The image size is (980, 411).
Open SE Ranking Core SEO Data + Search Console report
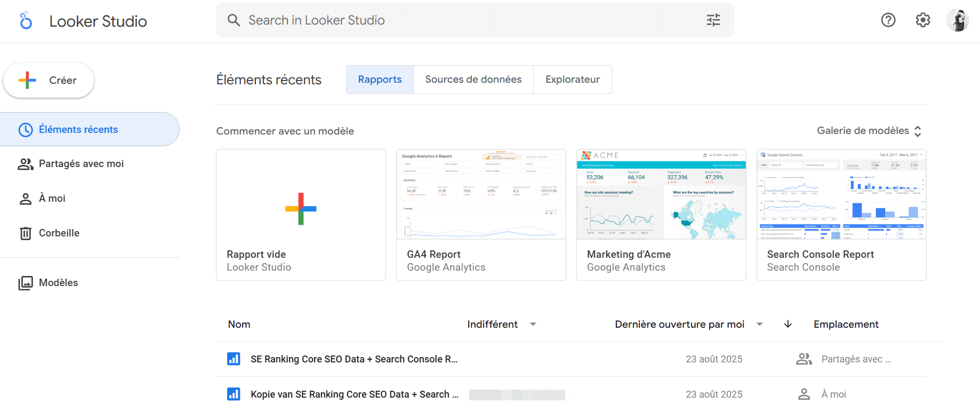(354, 359)
